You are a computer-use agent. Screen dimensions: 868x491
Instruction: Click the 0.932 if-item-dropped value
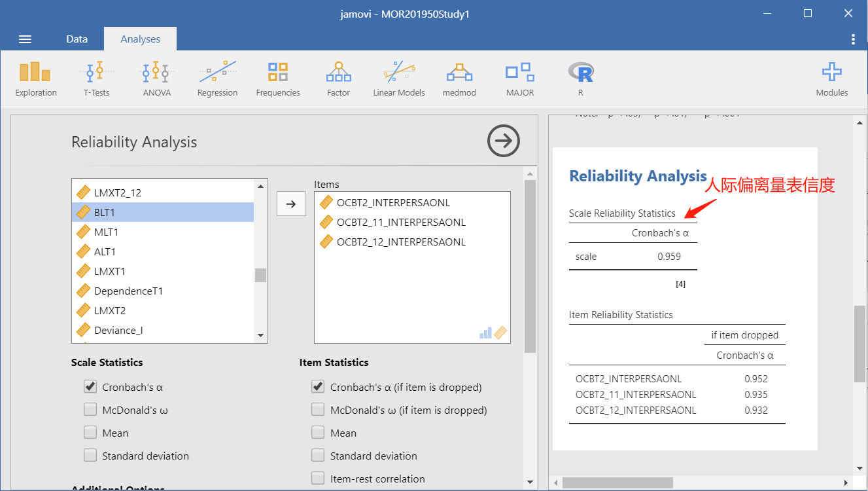756,410
